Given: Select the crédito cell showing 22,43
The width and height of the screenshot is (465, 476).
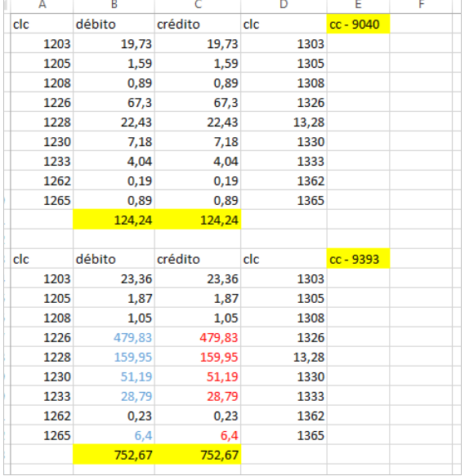Looking at the screenshot, I should click(x=198, y=122).
